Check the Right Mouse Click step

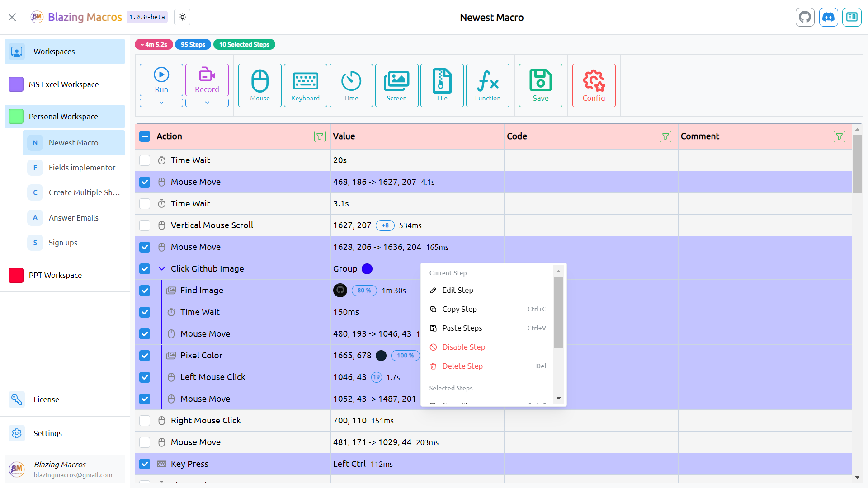[x=145, y=421]
